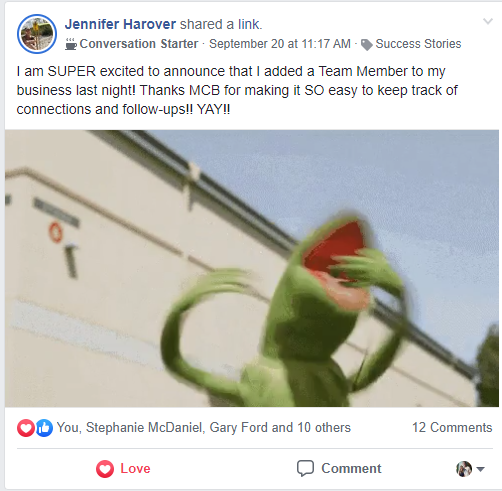View the 12 Comments
This screenshot has width=502, height=491.
[452, 427]
